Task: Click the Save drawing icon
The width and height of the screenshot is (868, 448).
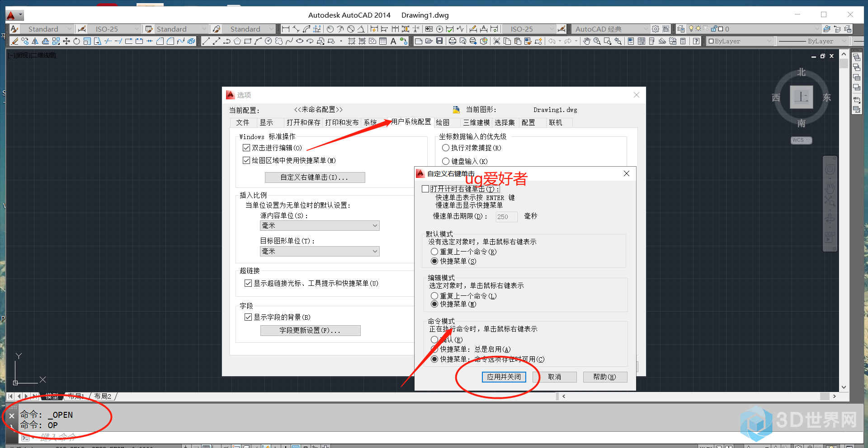Action: pyautogui.click(x=439, y=41)
